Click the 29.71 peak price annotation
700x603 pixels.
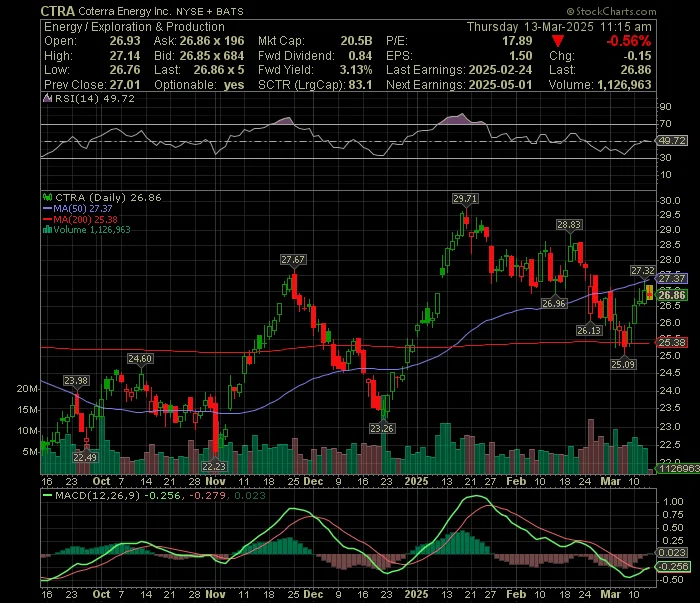(465, 198)
